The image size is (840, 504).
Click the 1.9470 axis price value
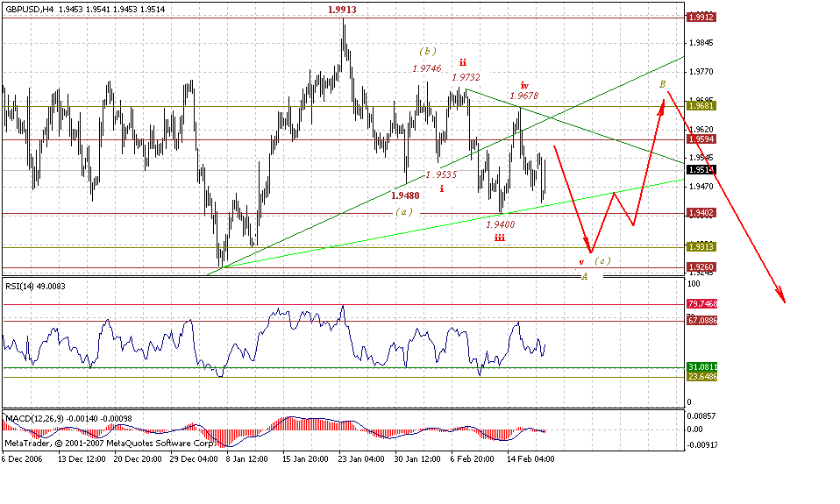pos(701,187)
